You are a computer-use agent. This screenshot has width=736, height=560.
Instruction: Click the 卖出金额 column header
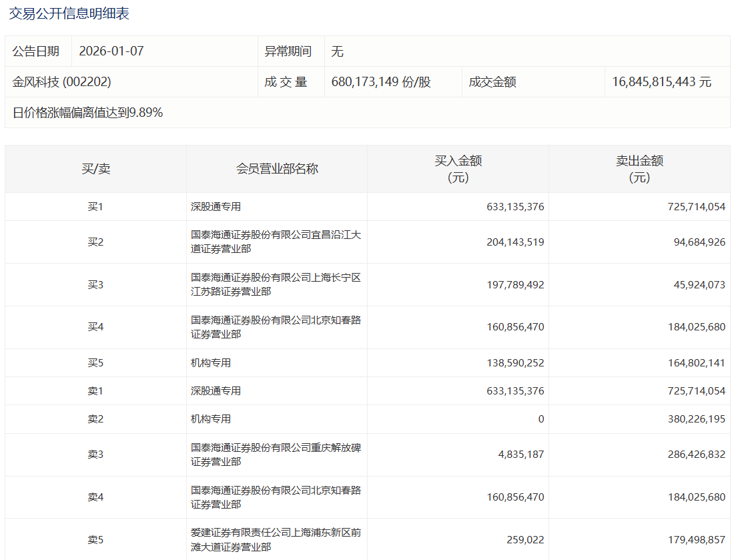[639, 169]
